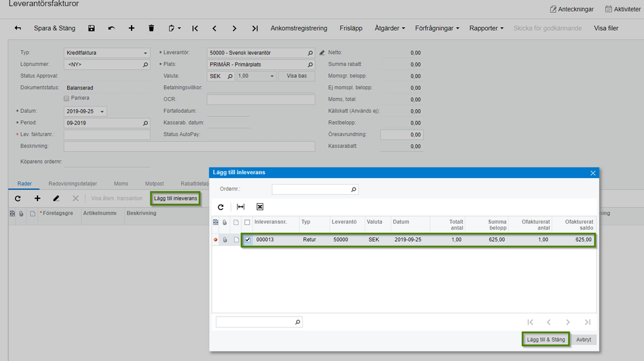Click the delete trash can icon
This screenshot has height=361, width=644.
tap(151, 28)
